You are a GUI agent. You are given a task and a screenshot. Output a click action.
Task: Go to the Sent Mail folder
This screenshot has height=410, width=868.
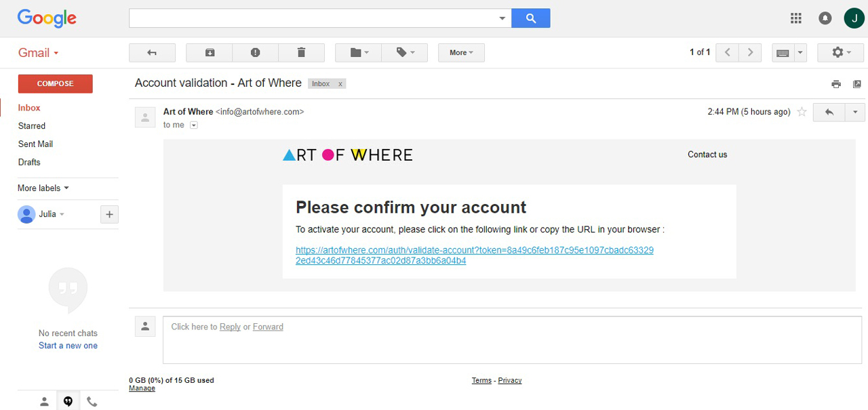click(35, 144)
